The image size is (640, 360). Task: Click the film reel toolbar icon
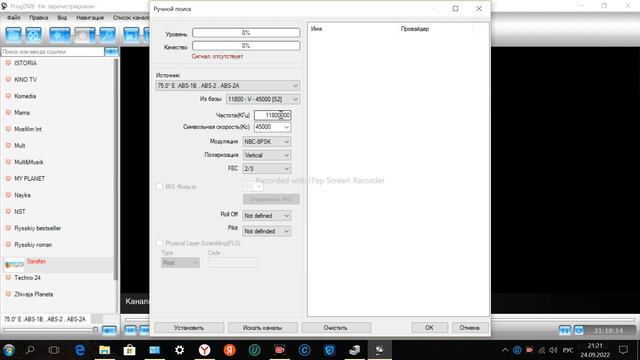(x=33, y=35)
